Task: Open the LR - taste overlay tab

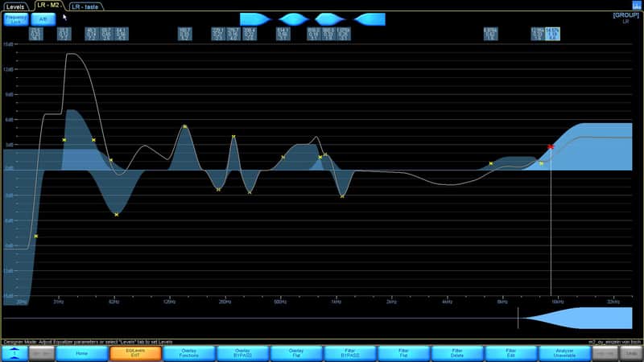Action: coord(85,6)
